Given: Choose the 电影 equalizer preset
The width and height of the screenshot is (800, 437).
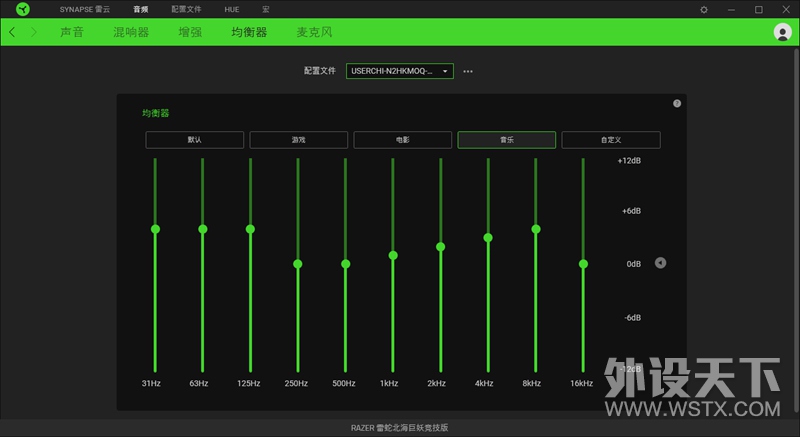Looking at the screenshot, I should pos(403,140).
